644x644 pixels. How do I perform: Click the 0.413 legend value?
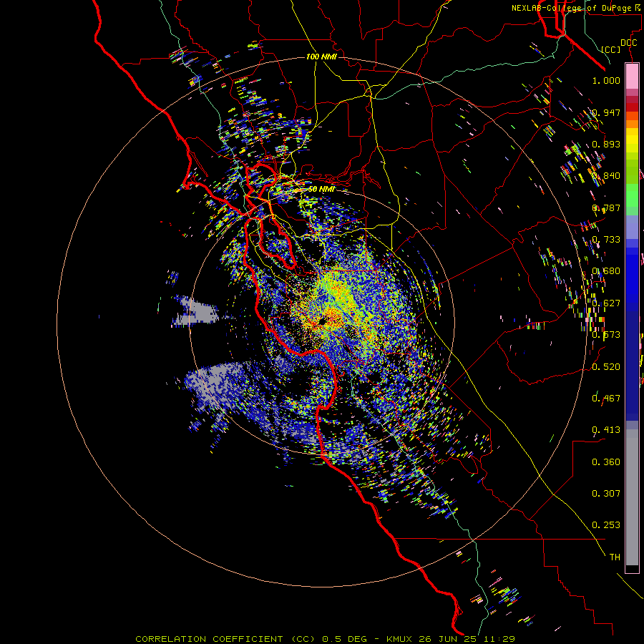click(606, 430)
